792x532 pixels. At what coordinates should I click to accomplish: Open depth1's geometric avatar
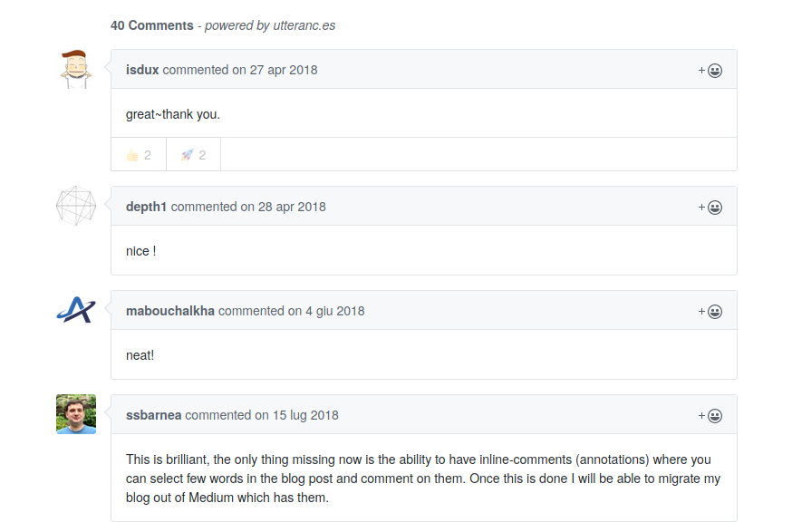[76, 206]
